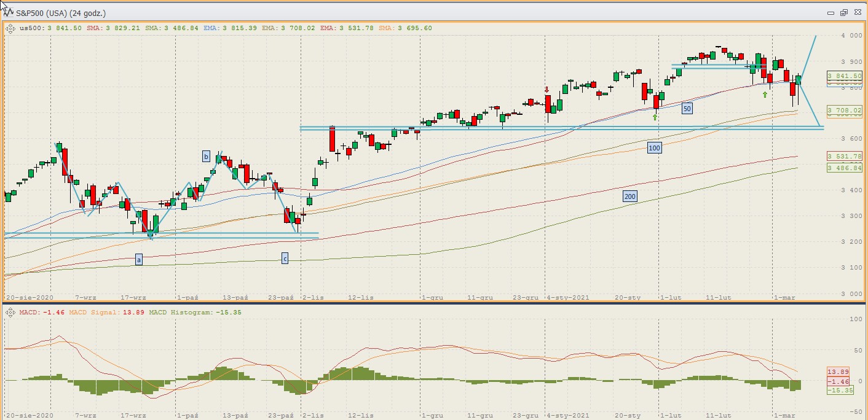
Task: Minimize the S&P500 chart window
Action: tap(831, 12)
